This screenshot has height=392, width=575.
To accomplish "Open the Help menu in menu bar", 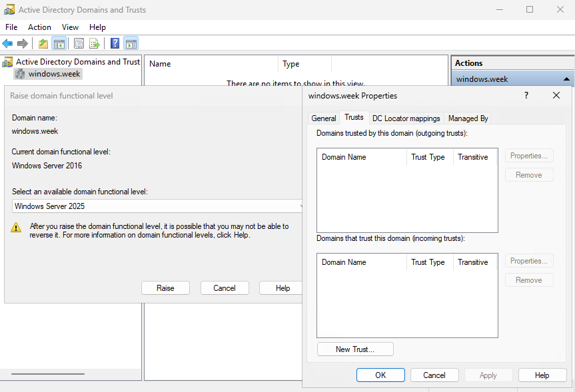I will pyautogui.click(x=97, y=27).
